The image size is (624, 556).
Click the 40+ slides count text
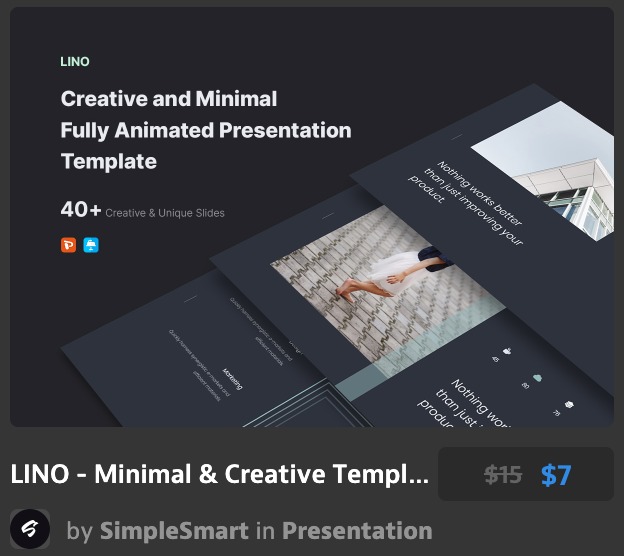tap(80, 211)
